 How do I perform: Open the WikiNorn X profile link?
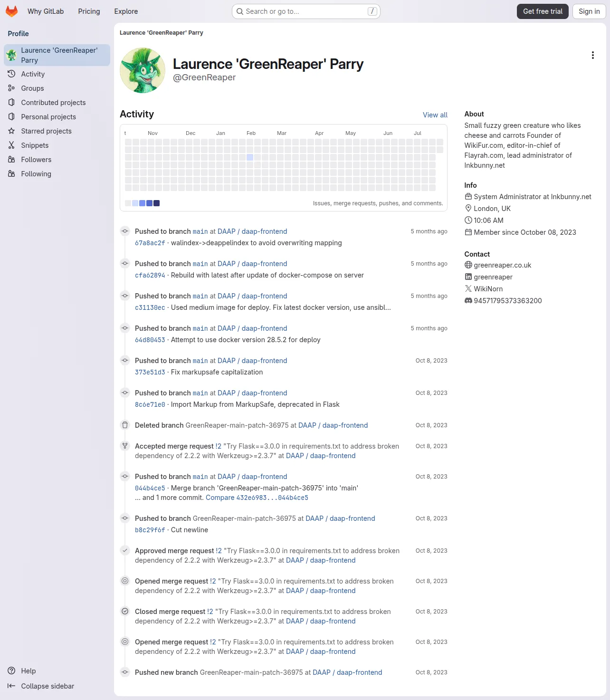[x=488, y=289]
